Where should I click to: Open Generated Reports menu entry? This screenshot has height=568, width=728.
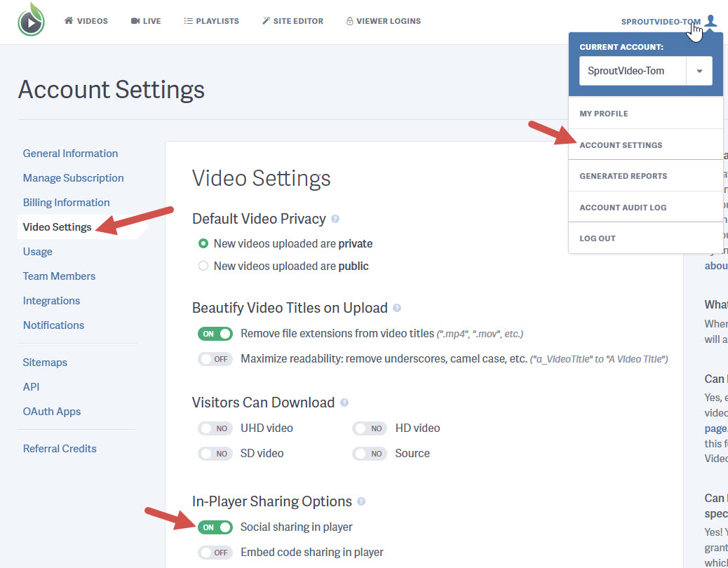(645, 176)
